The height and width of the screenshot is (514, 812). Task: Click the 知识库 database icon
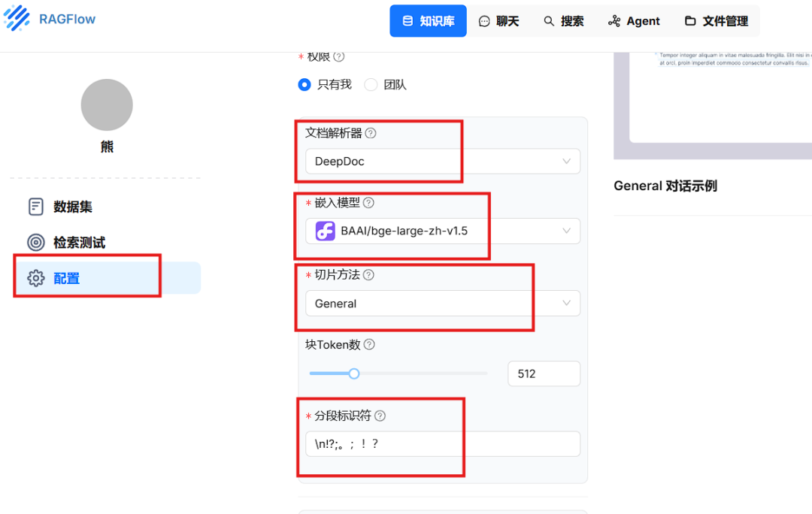[408, 21]
